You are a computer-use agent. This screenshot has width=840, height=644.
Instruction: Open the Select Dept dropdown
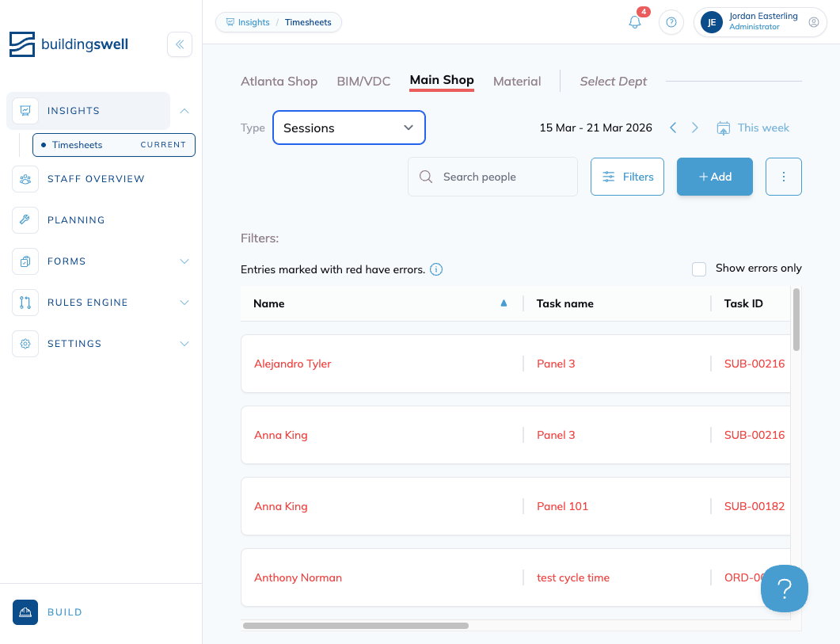(613, 82)
